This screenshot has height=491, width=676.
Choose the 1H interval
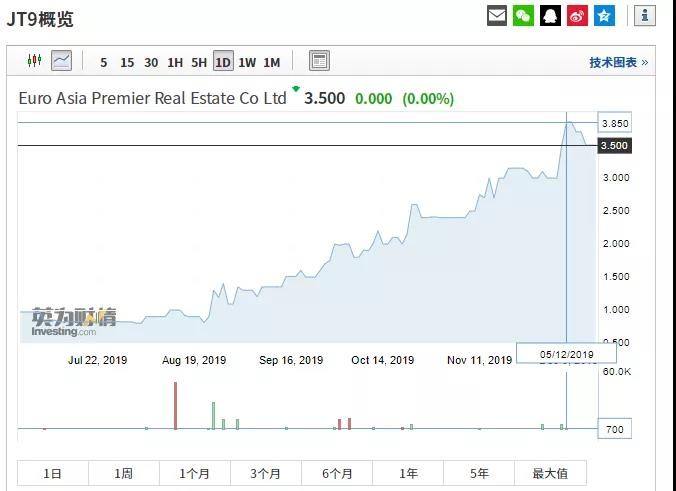pos(175,62)
